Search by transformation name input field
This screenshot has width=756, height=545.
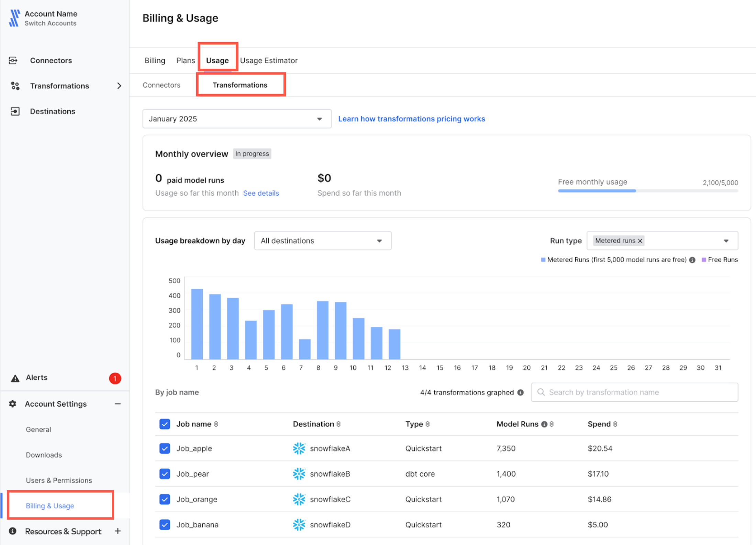click(635, 392)
